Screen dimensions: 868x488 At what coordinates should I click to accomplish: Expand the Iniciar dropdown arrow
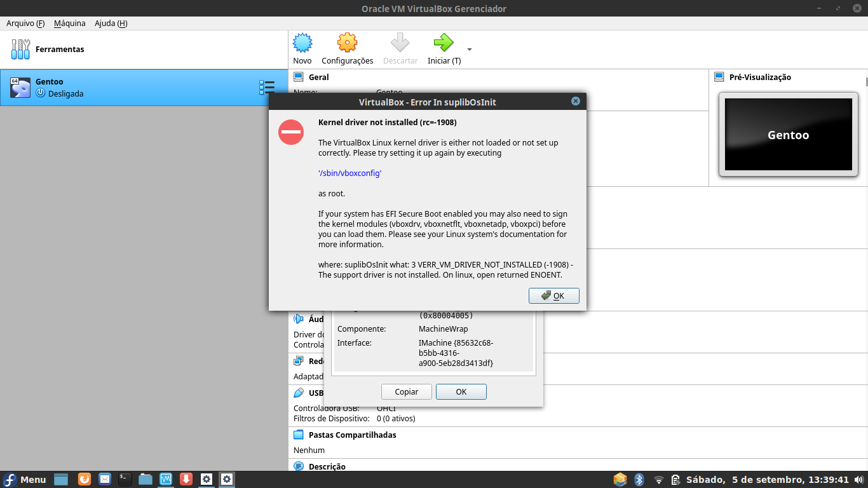[x=470, y=49]
